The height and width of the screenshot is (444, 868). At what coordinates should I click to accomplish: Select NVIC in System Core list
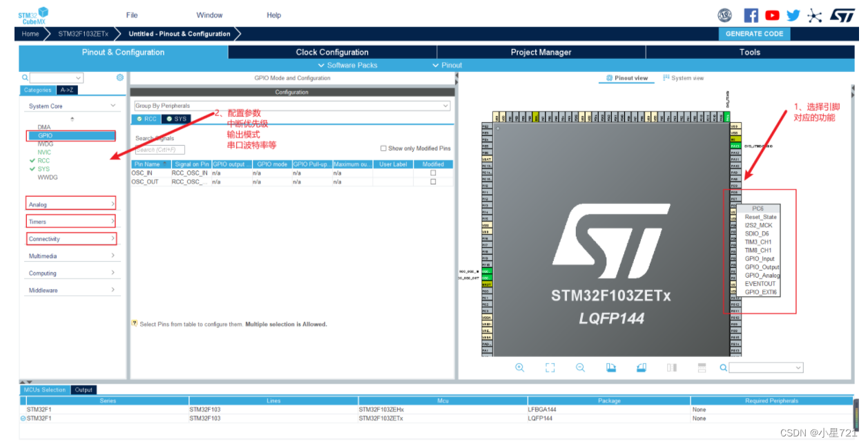pos(44,152)
